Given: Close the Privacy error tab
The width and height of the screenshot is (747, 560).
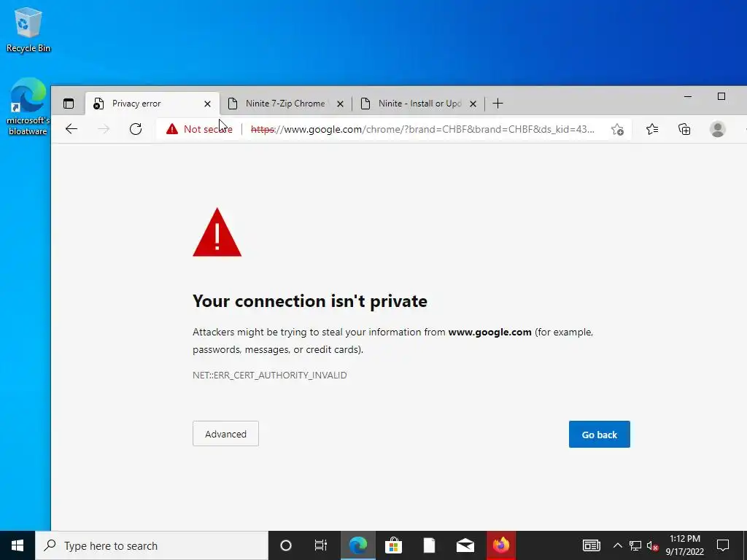Looking at the screenshot, I should click(207, 104).
